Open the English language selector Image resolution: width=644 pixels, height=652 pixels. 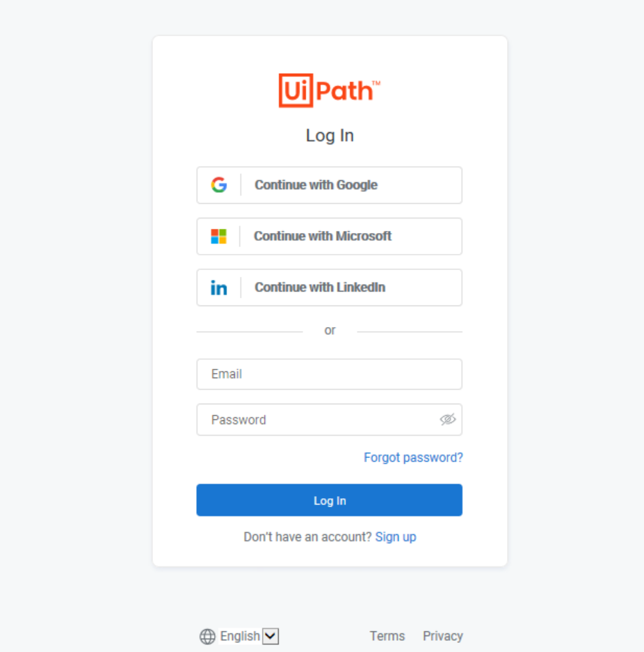[249, 636]
